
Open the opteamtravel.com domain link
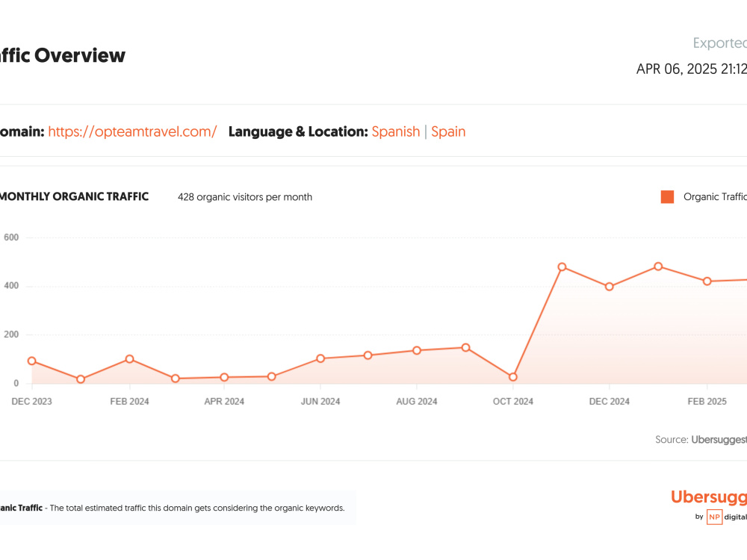132,131
